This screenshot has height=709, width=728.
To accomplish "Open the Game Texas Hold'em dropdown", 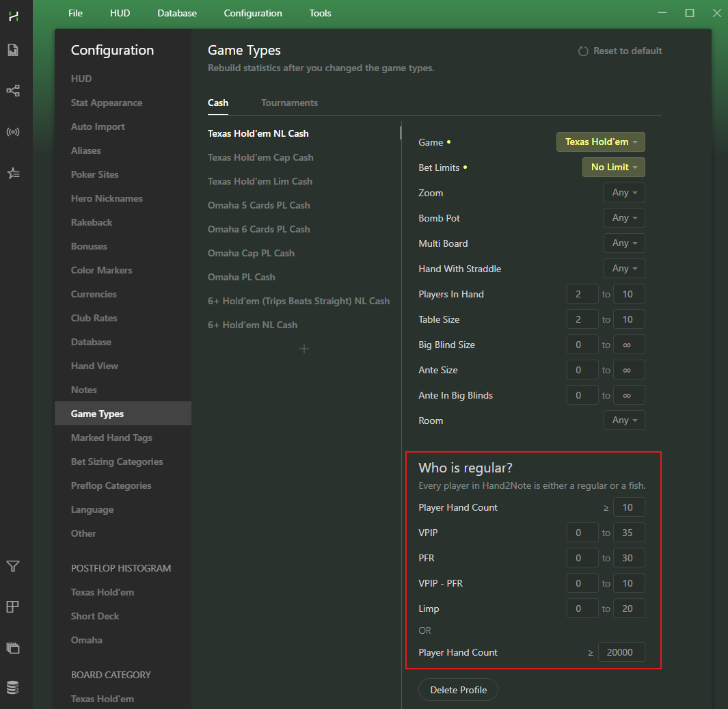I will pos(601,142).
